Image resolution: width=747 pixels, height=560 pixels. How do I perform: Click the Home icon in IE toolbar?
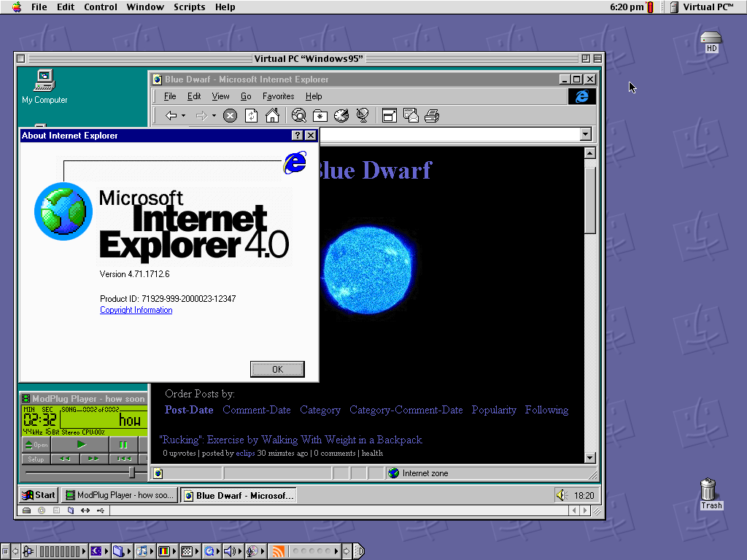273,116
